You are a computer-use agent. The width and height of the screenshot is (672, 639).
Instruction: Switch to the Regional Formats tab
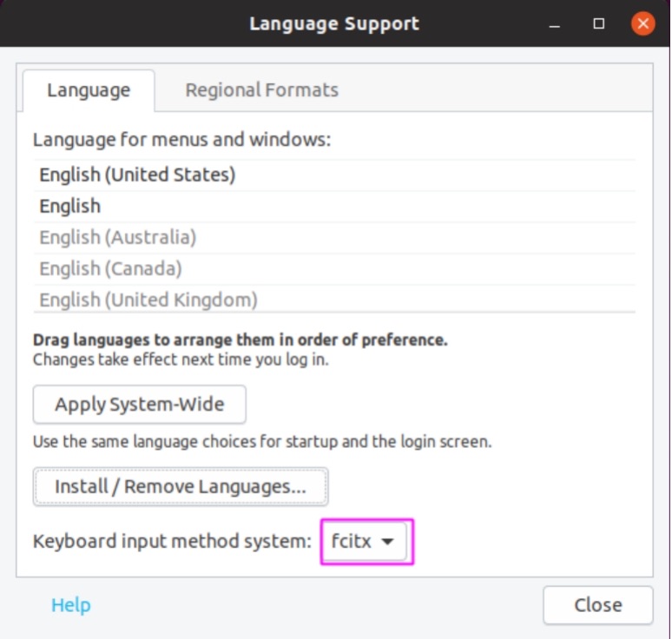tap(261, 90)
